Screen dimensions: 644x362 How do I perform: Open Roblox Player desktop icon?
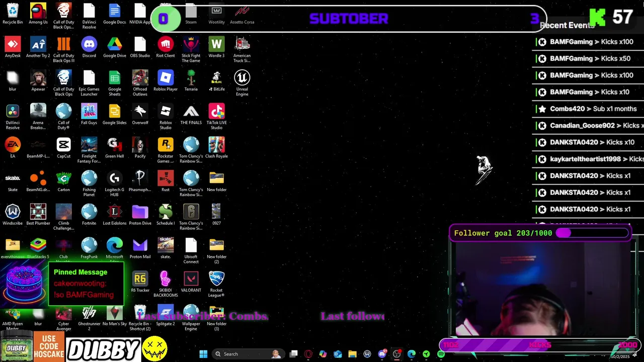(166, 81)
